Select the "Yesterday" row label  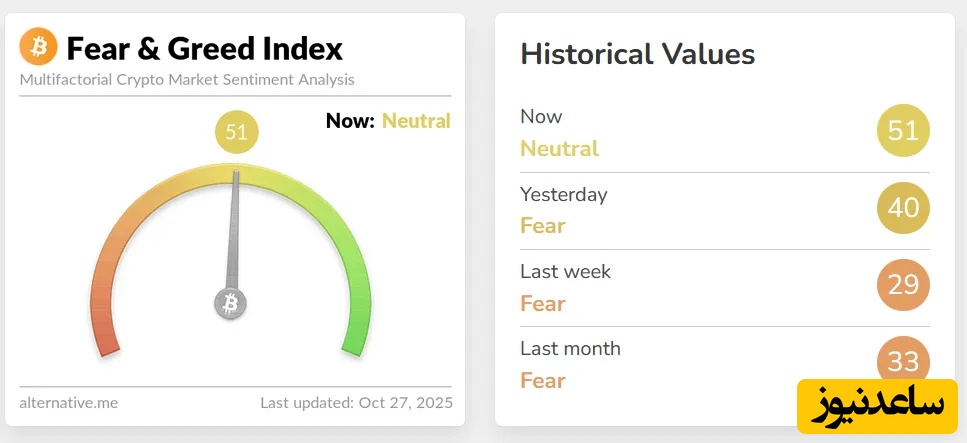tap(563, 194)
